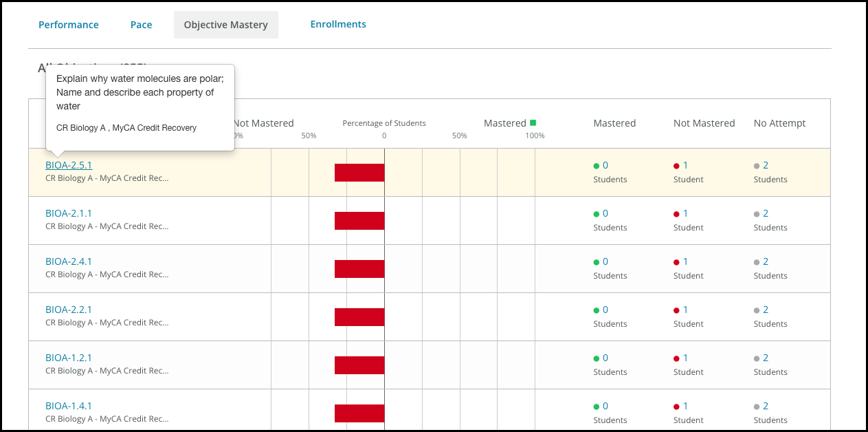The width and height of the screenshot is (868, 432).
Task: Click the red bar for BIOA-2.1.1
Action: point(359,221)
